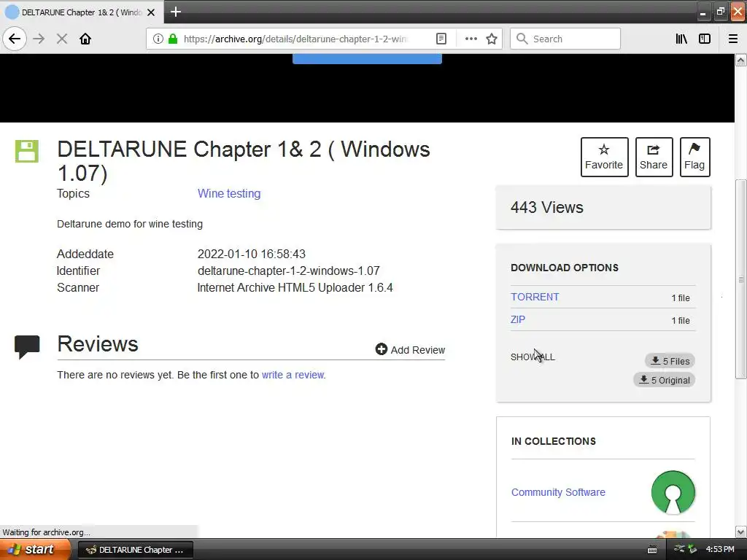Screen dimensions: 747x560
Task: Download via TORRENT link
Action: [535, 297]
